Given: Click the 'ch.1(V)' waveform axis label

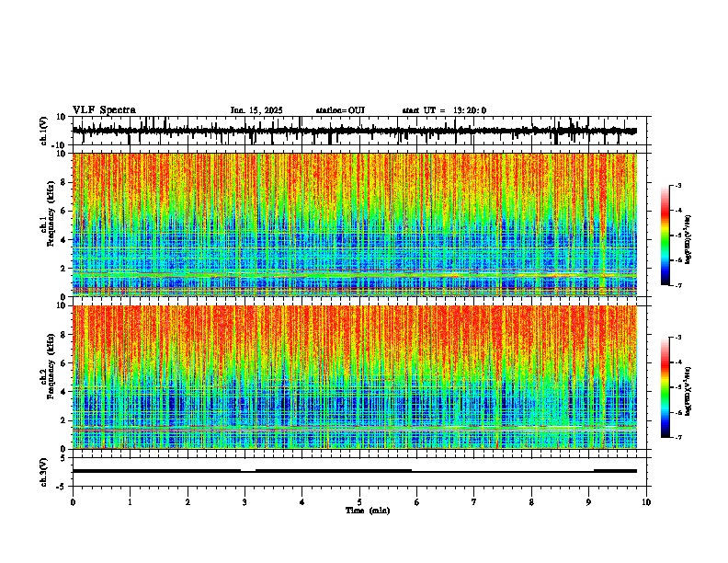Looking at the screenshot, I should (x=43, y=131).
